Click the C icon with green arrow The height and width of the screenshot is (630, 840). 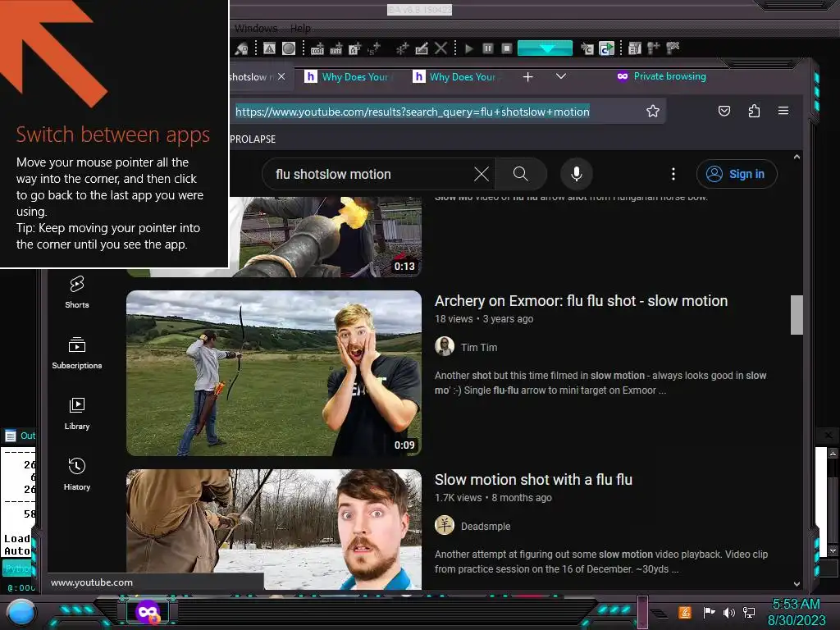click(606, 48)
